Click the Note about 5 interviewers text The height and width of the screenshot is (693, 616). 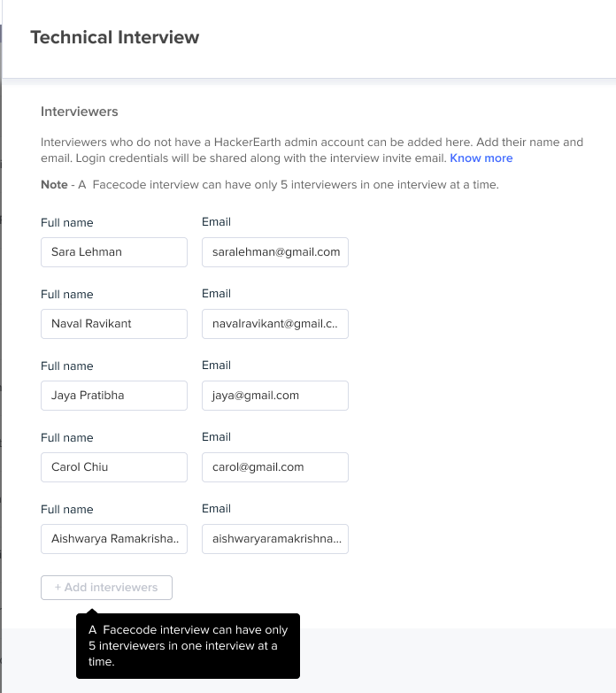pyautogui.click(x=270, y=185)
